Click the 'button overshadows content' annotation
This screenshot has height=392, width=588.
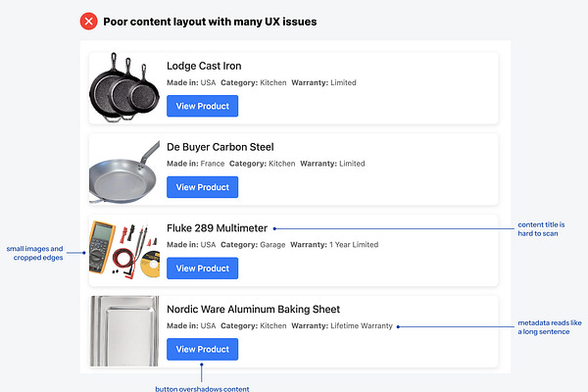click(202, 388)
